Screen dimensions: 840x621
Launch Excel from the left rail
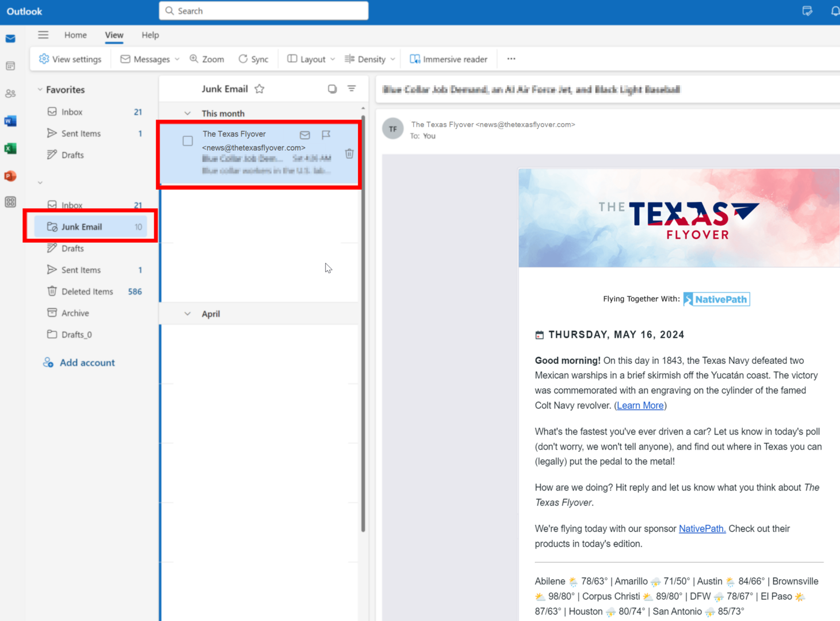(x=10, y=148)
